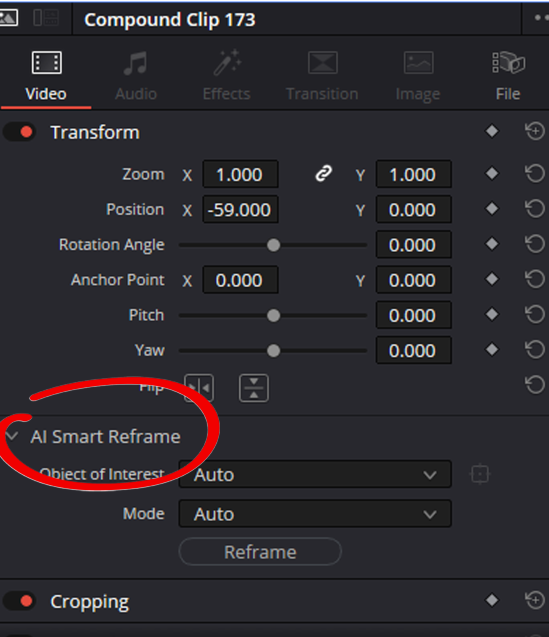Reset the Position values
Viewport: 549px width, 637px height.
pyautogui.click(x=535, y=209)
